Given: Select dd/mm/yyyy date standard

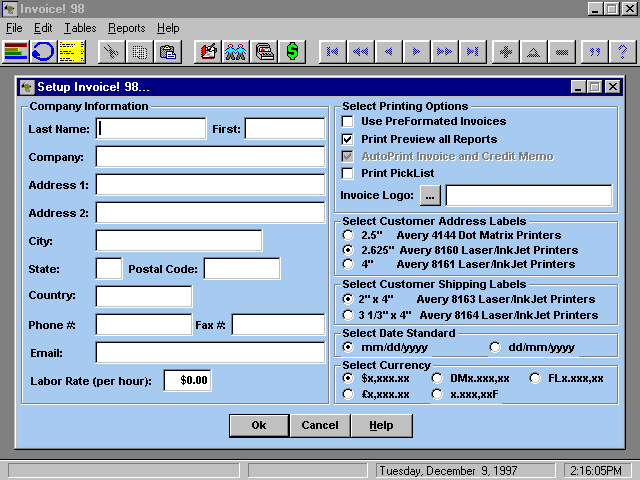Looking at the screenshot, I should [x=495, y=347].
